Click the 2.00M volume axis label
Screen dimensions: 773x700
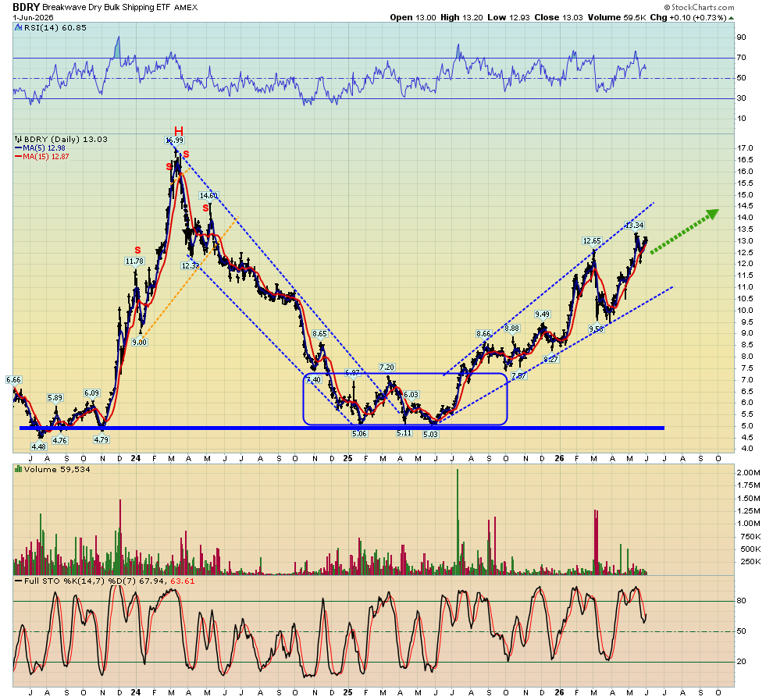coord(748,473)
